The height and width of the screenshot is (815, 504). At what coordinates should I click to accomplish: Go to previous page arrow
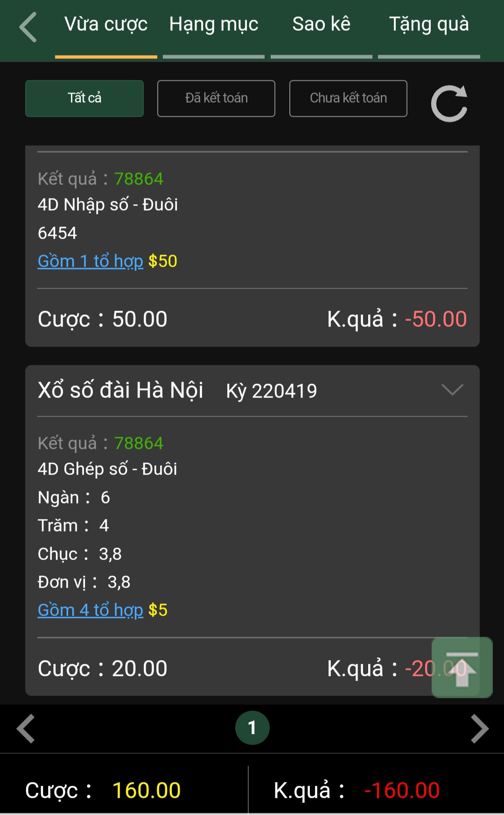[26, 728]
